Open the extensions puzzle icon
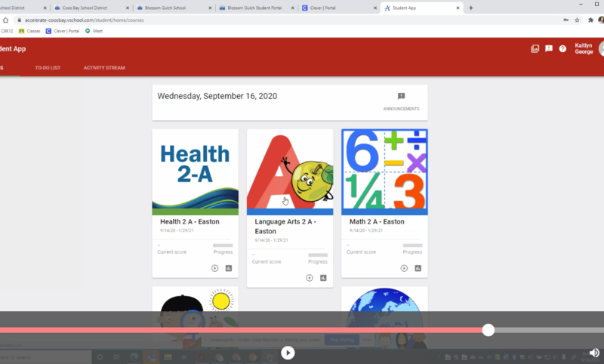The image size is (604, 364). (x=590, y=20)
